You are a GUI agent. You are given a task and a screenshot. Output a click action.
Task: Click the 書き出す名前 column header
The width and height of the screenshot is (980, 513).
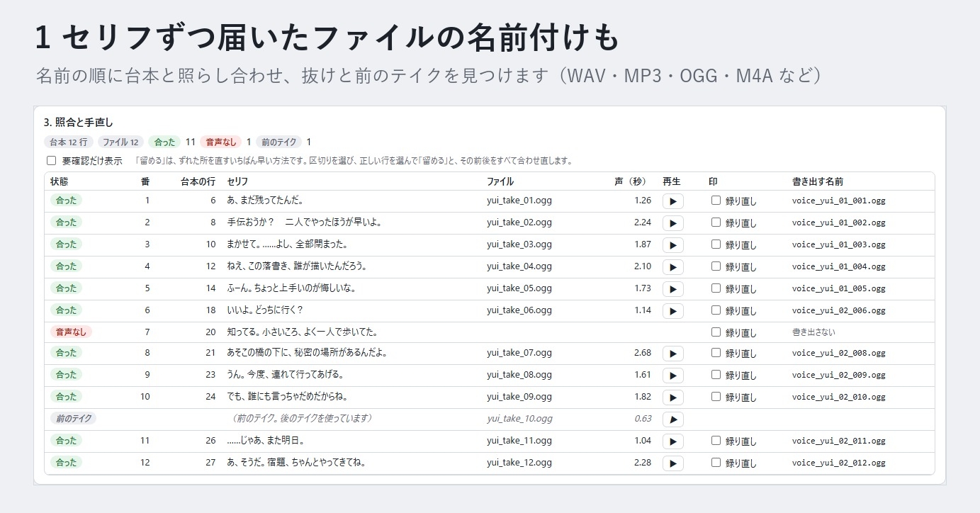[x=818, y=182]
